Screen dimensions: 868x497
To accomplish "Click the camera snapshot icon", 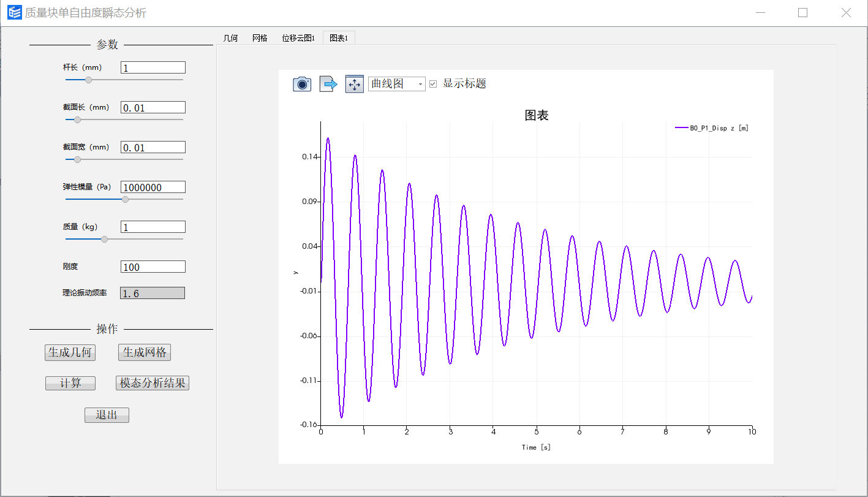I will coord(302,84).
